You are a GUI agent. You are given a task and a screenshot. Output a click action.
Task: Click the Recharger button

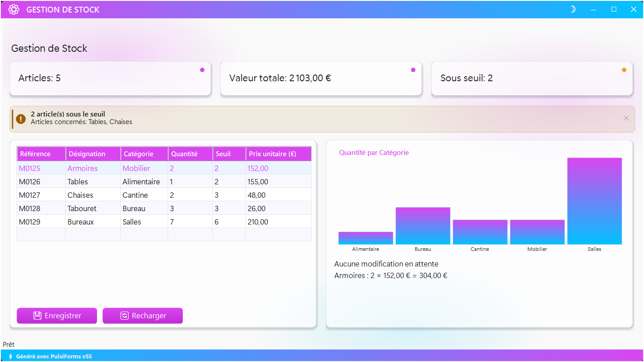point(143,316)
